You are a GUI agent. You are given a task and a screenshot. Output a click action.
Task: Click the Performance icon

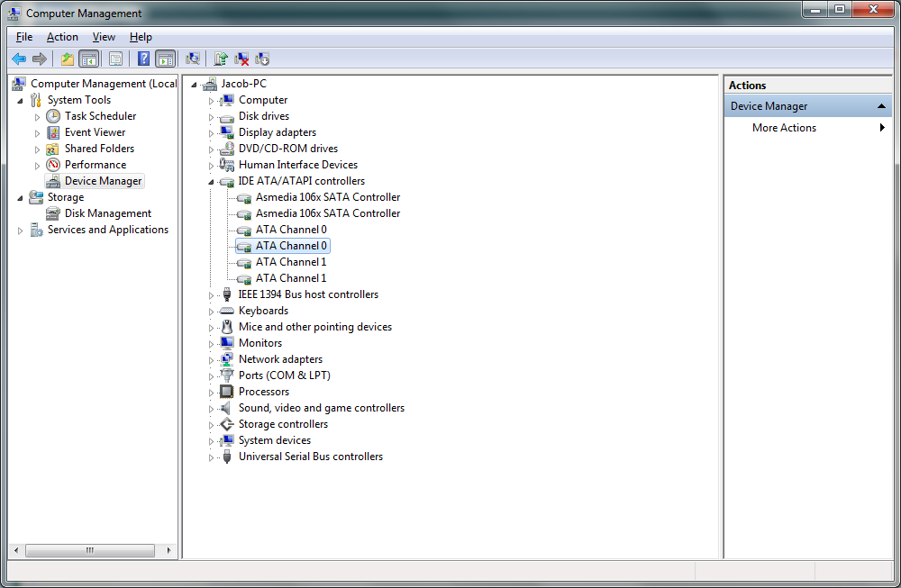[x=53, y=165]
